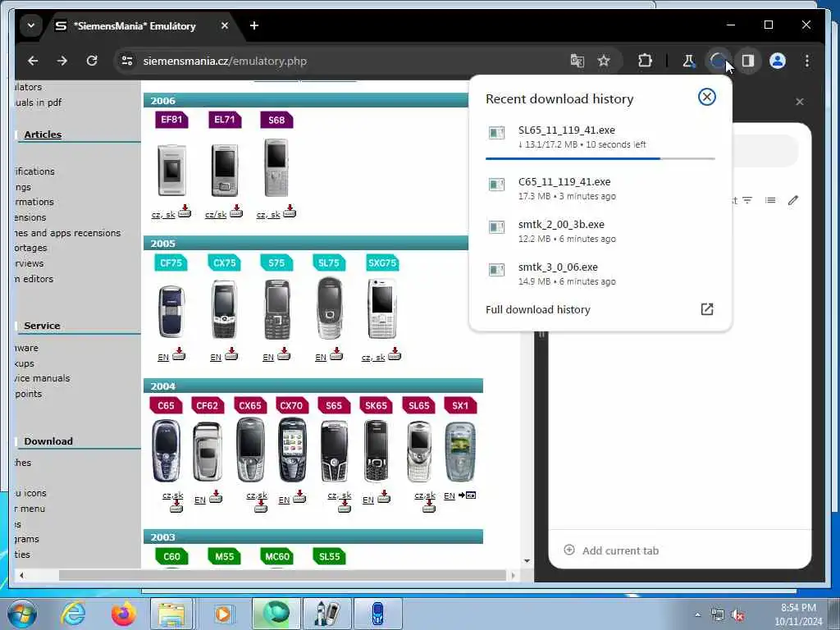This screenshot has height=630, width=840.
Task: Open the tab search dropdown arrow
Action: click(31, 25)
